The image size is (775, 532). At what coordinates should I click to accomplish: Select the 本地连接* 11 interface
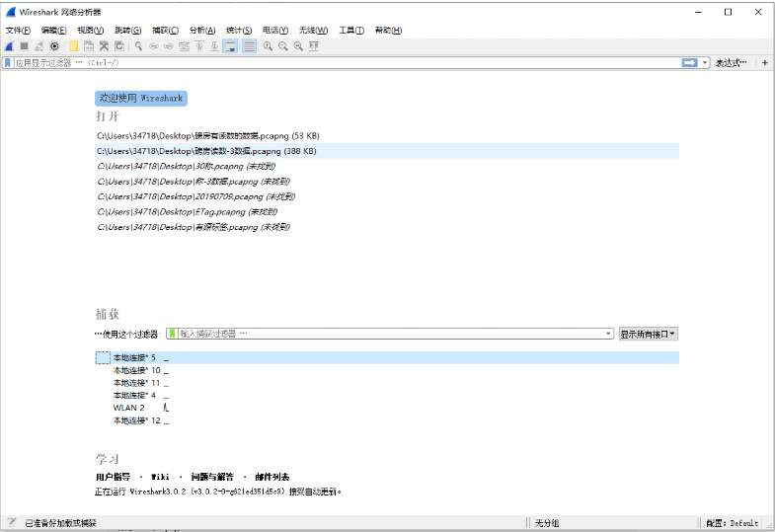(387, 383)
